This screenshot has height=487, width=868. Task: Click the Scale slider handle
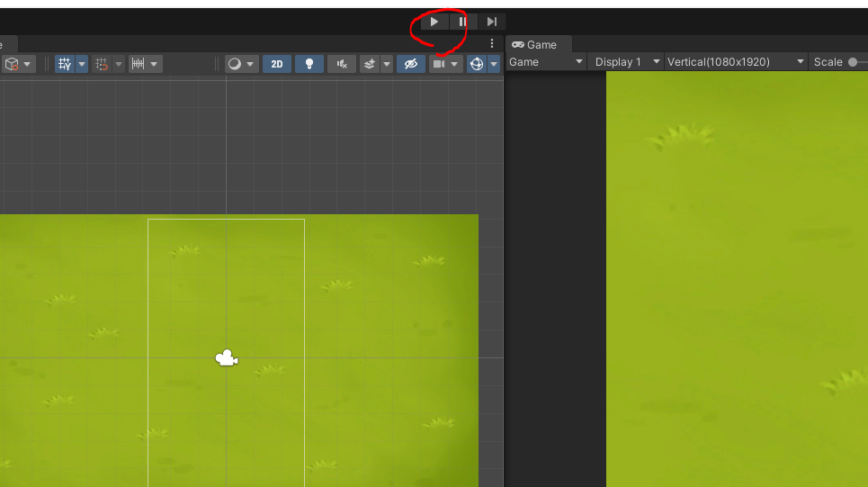coord(853,62)
